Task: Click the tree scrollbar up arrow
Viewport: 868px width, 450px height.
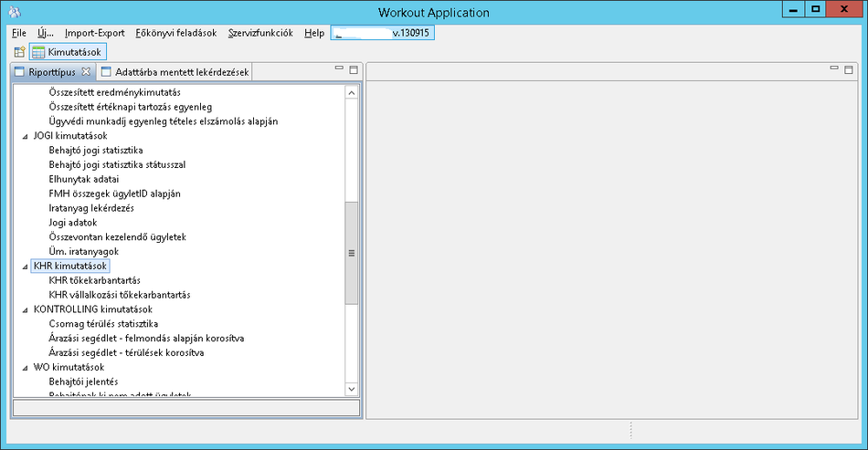Action: pos(351,92)
